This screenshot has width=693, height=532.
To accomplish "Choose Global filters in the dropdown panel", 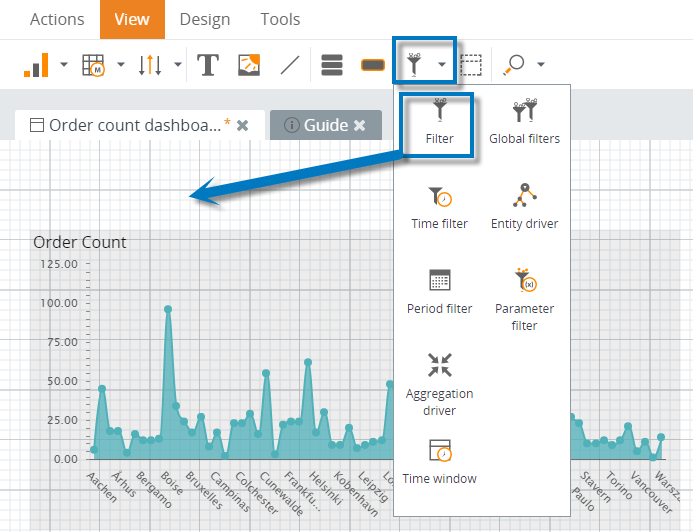I will [x=524, y=122].
